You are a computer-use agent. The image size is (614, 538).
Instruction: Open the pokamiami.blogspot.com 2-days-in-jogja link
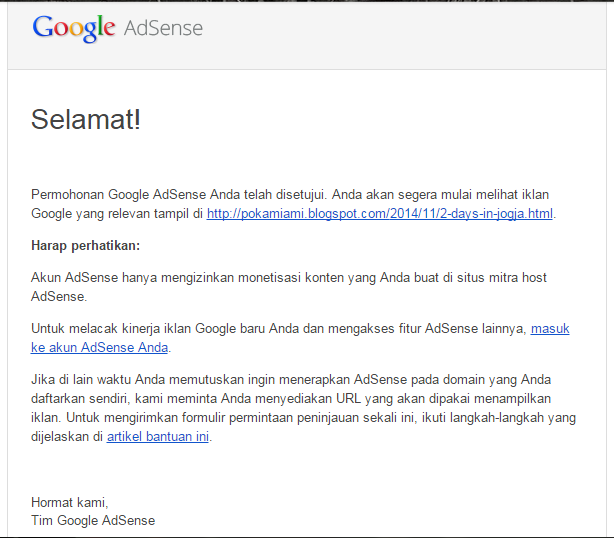380,214
